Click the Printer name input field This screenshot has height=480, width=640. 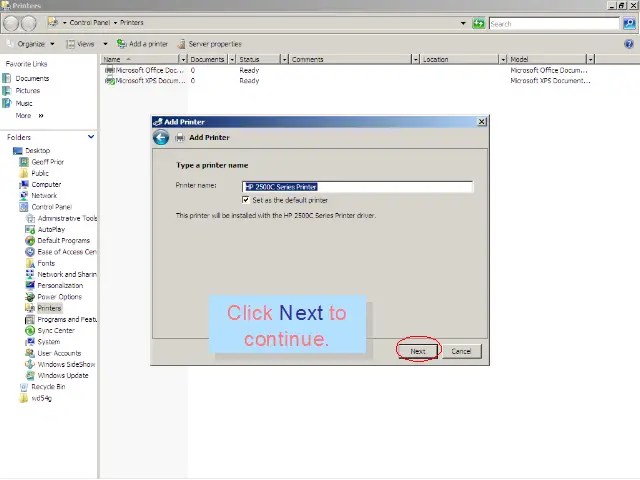point(358,187)
